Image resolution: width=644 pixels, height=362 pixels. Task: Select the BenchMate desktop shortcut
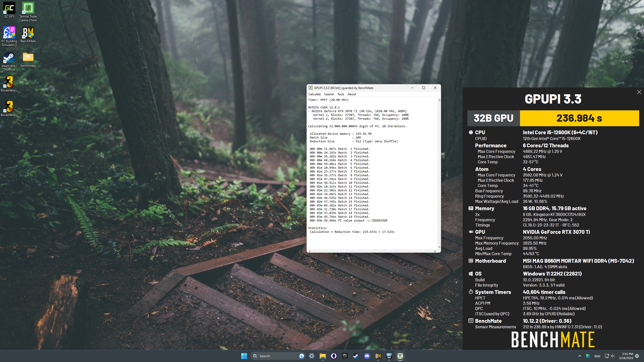(x=28, y=35)
